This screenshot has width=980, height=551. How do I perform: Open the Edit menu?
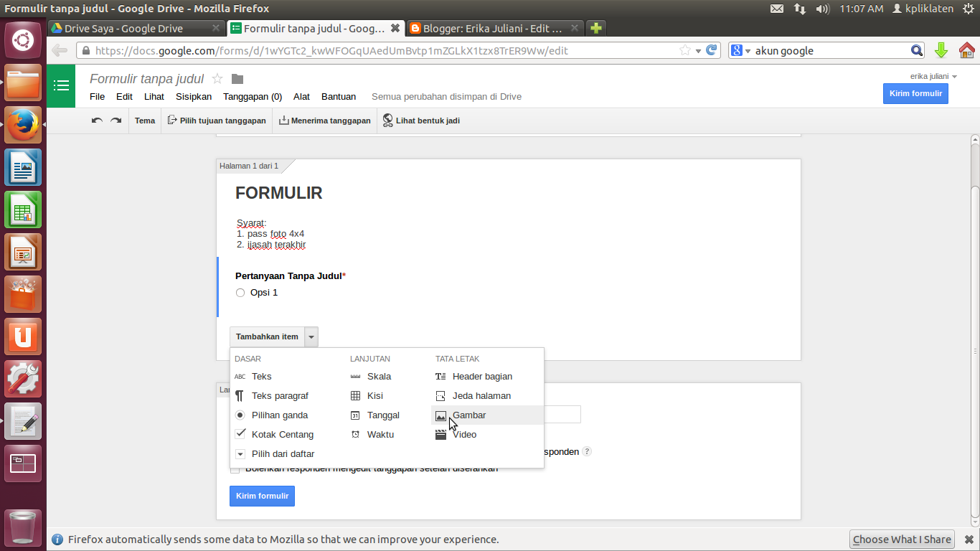(x=124, y=96)
